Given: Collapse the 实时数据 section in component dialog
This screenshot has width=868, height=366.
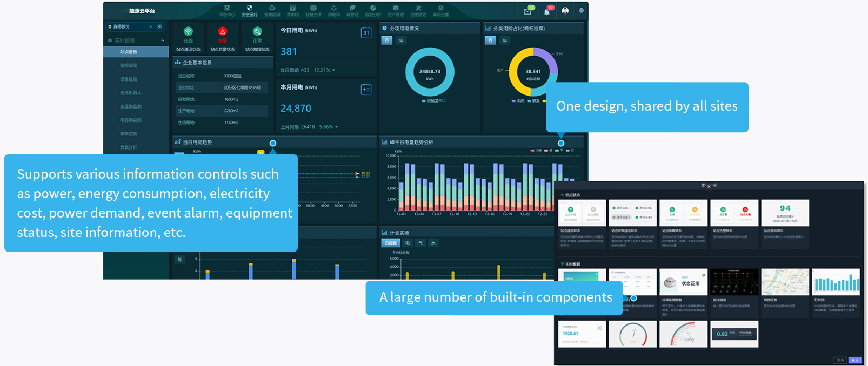Looking at the screenshot, I should coord(563,265).
